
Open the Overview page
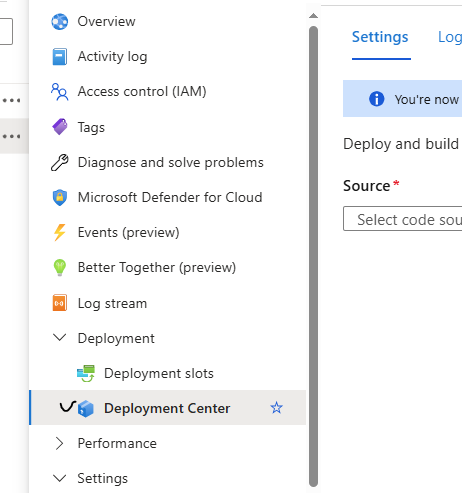106,22
